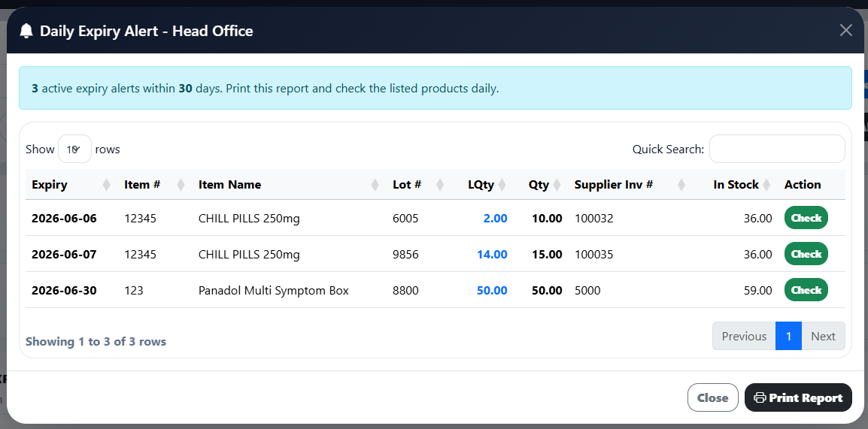This screenshot has height=429, width=868.
Task: Close the Daily Expiry Alert dialog with X
Action: tap(846, 30)
